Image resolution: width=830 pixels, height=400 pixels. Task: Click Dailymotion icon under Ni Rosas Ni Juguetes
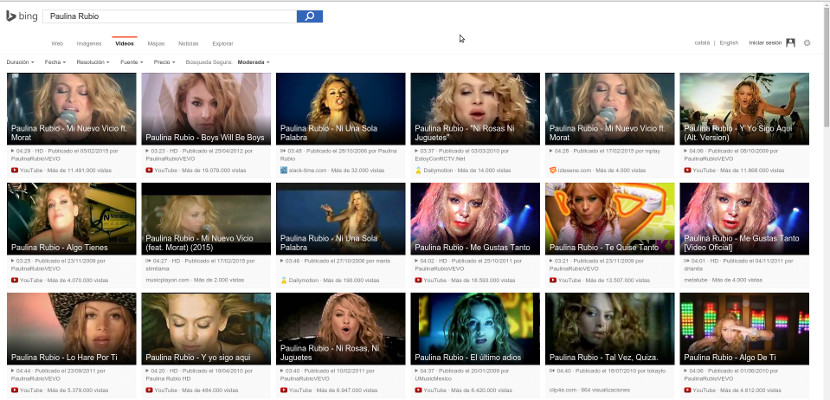click(418, 170)
